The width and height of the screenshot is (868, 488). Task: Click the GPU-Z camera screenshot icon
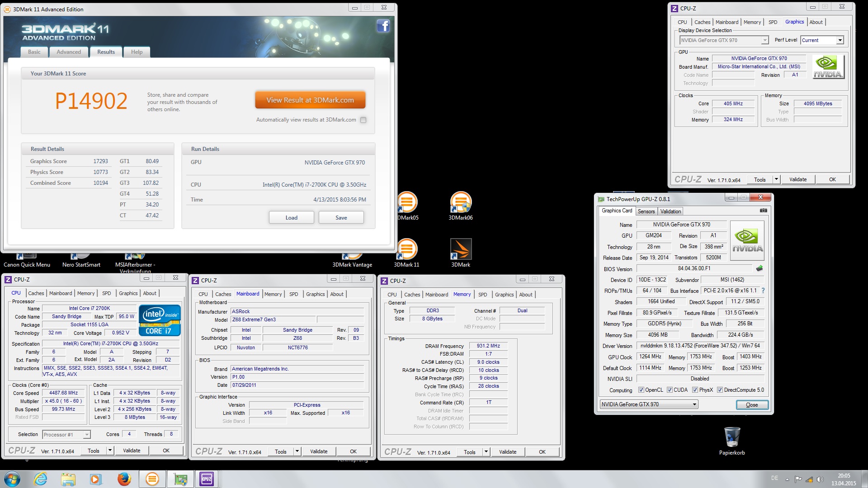[x=763, y=211]
